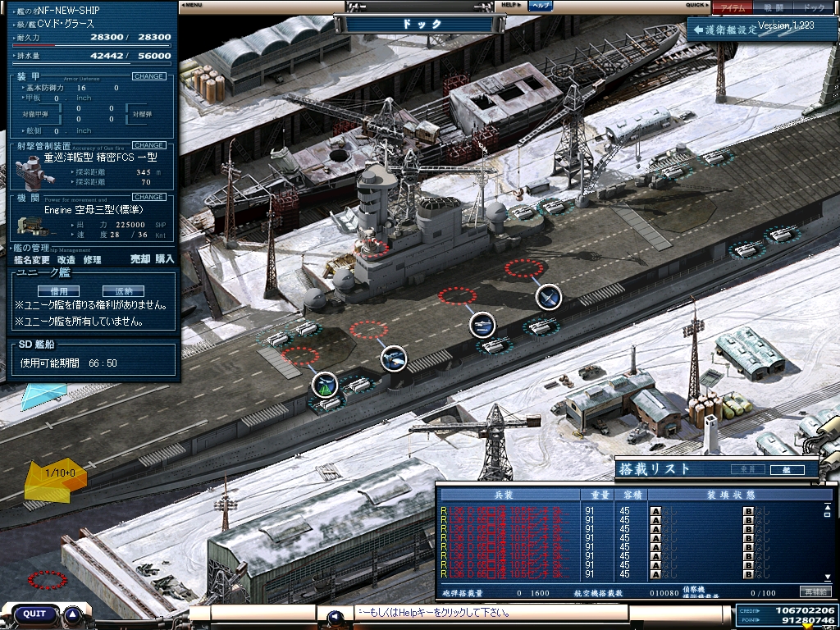The image size is (840, 630).
Task: Jump to top of the loadout list
Action: (x=827, y=505)
